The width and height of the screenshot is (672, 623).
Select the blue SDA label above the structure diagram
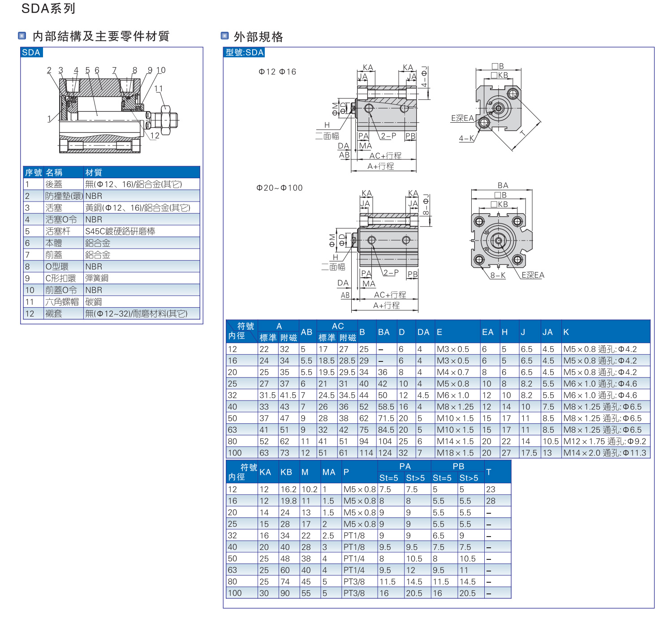[31, 52]
